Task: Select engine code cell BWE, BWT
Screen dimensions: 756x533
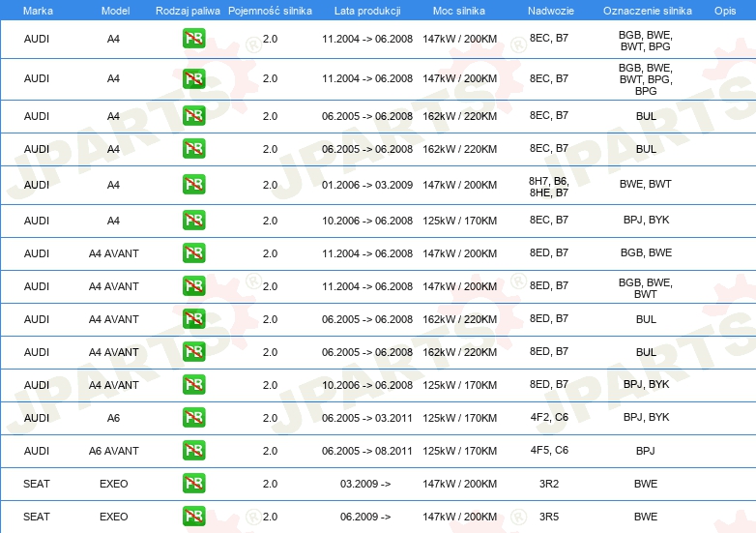Action: pos(646,184)
